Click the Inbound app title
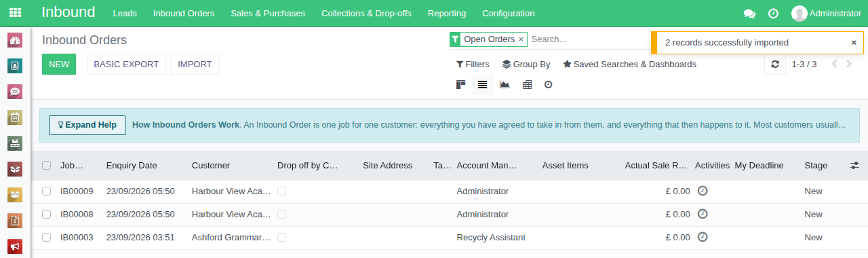The image size is (868, 258). coord(68,12)
